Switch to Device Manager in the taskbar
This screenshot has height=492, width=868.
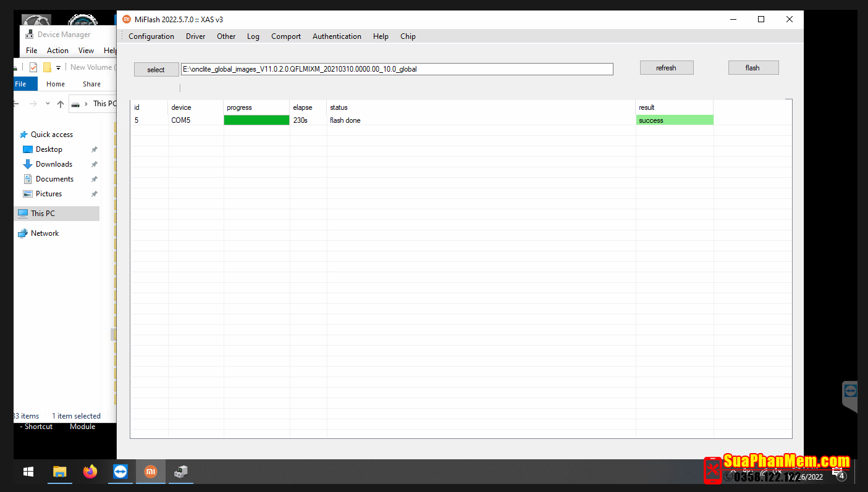point(181,472)
